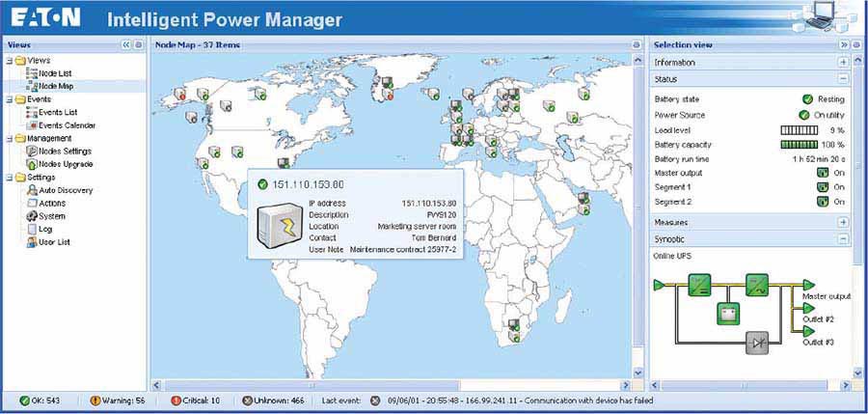Viewport: 868px width, 414px height.
Task: Click the battery block in the synoptic
Action: point(728,314)
